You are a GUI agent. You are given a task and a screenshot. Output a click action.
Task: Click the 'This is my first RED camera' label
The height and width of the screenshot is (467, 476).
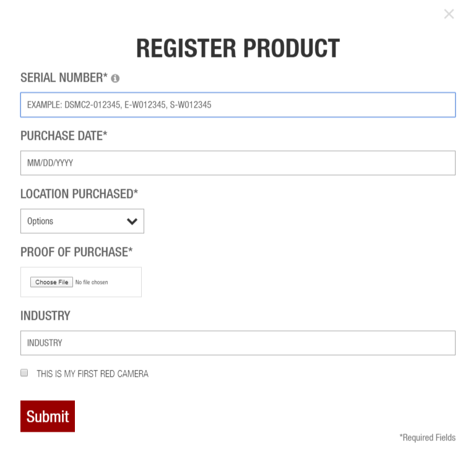[x=93, y=374]
